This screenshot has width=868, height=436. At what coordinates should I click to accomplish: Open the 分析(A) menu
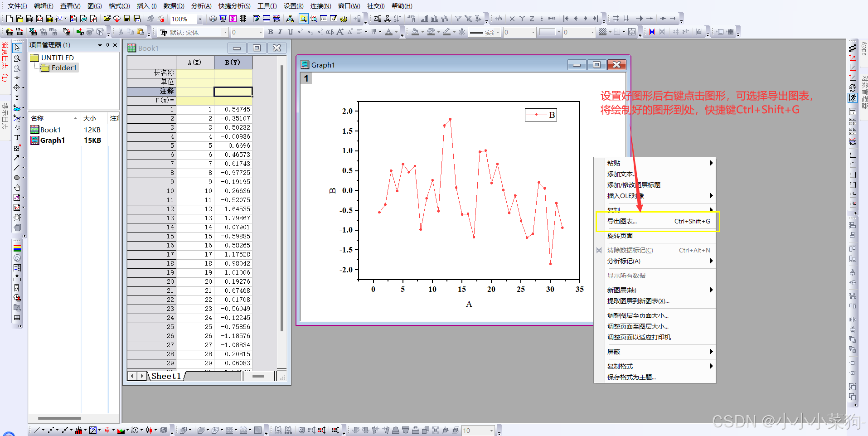tap(201, 6)
